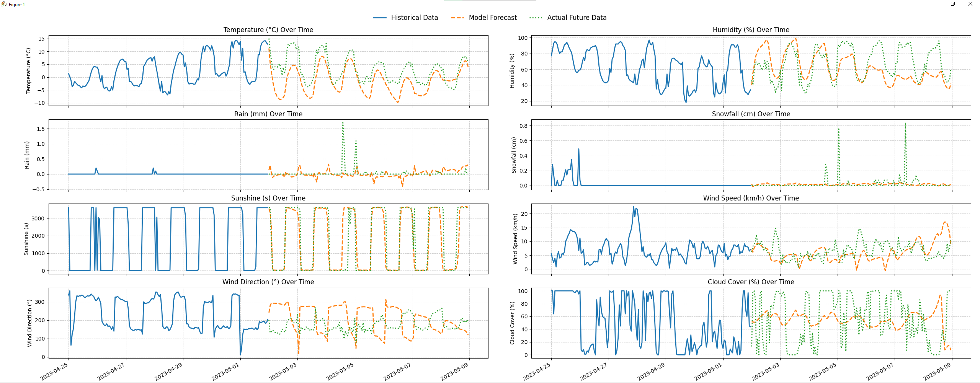
Task: Close the Figure 1 window
Action: (970, 4)
